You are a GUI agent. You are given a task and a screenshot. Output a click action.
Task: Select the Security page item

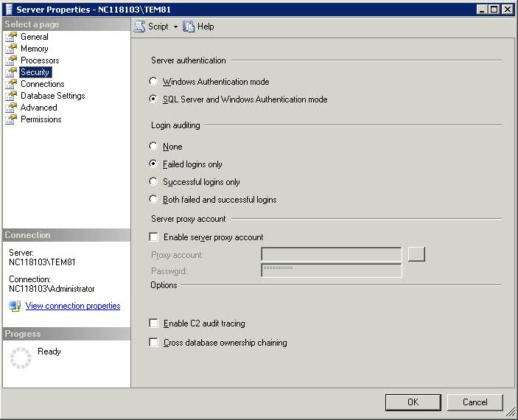click(x=35, y=72)
